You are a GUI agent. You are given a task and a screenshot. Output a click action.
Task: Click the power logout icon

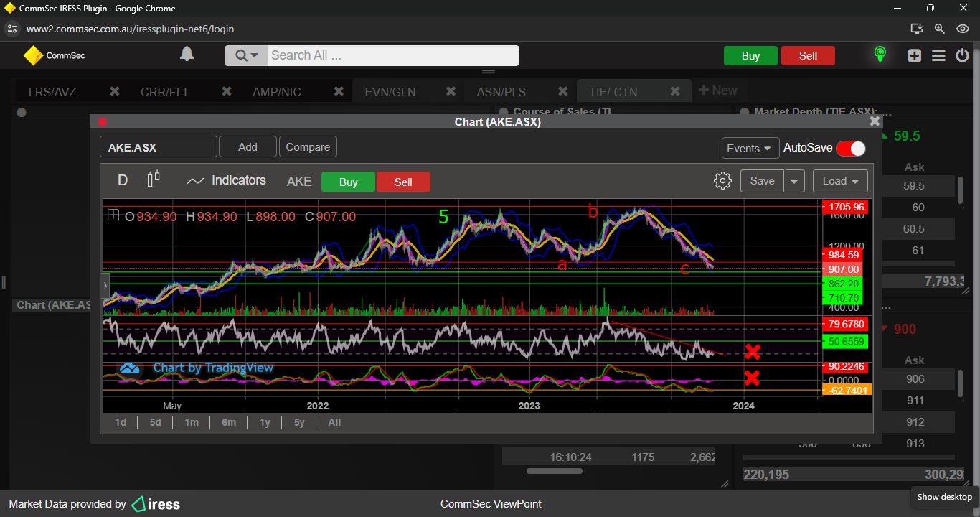tap(963, 55)
